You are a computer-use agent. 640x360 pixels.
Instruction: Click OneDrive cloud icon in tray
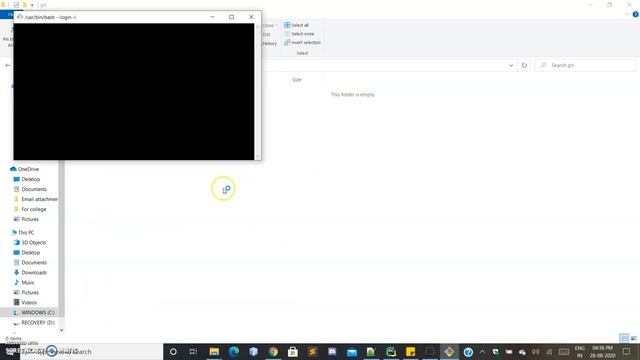coord(522,352)
